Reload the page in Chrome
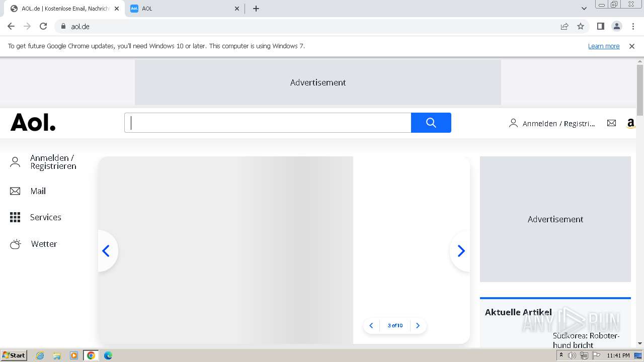The width and height of the screenshot is (644, 362). tap(43, 26)
